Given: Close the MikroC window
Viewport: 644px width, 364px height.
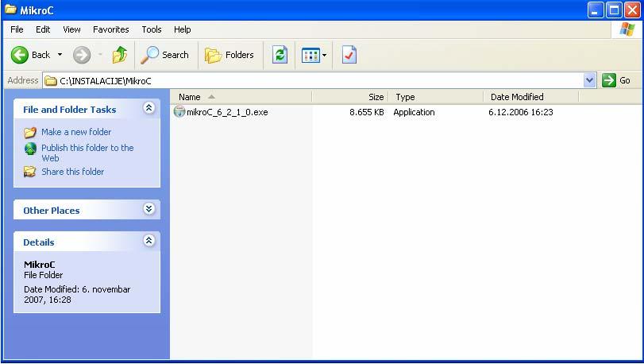Looking at the screenshot, I should tap(633, 10).
